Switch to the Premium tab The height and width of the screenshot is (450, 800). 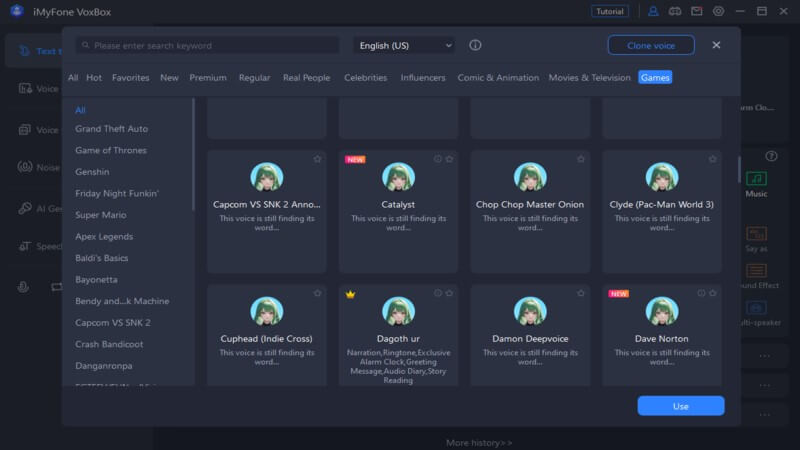[208, 78]
